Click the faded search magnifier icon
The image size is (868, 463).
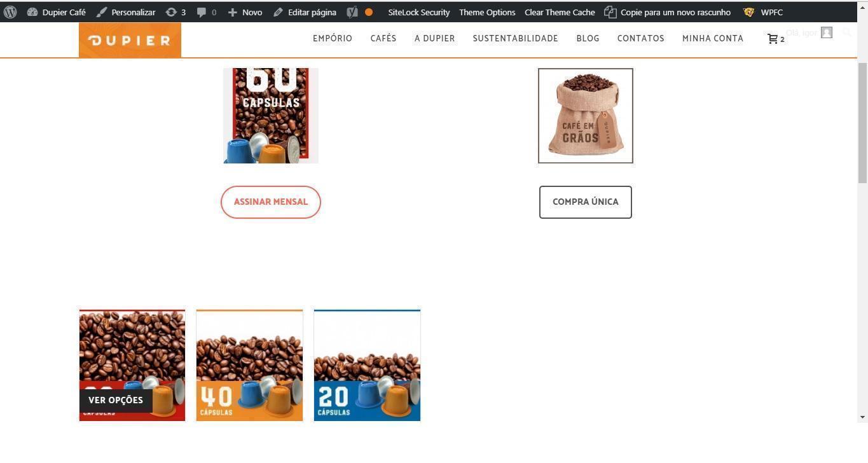click(847, 32)
